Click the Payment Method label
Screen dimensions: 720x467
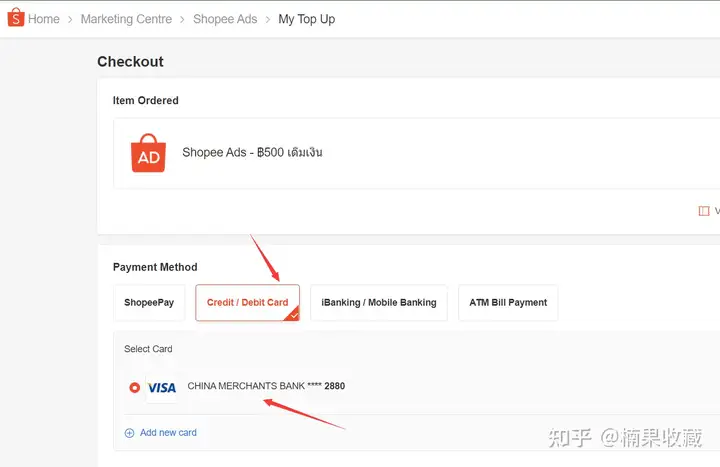pos(155,267)
